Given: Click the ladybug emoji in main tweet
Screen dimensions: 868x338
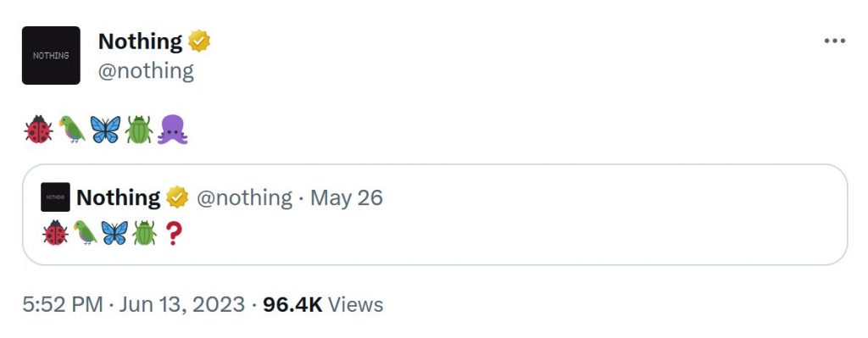Looking at the screenshot, I should (39, 130).
